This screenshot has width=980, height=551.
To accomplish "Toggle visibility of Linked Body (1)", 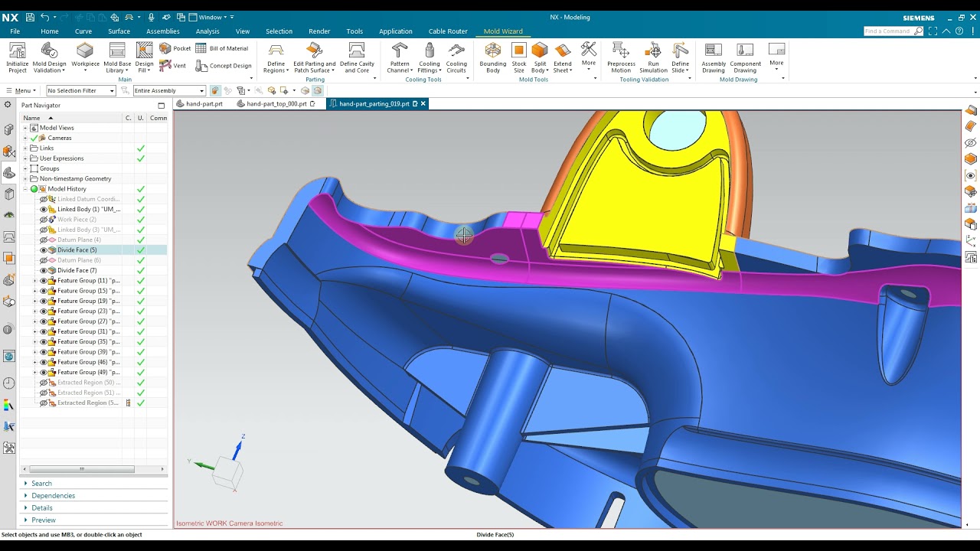I will 44,209.
